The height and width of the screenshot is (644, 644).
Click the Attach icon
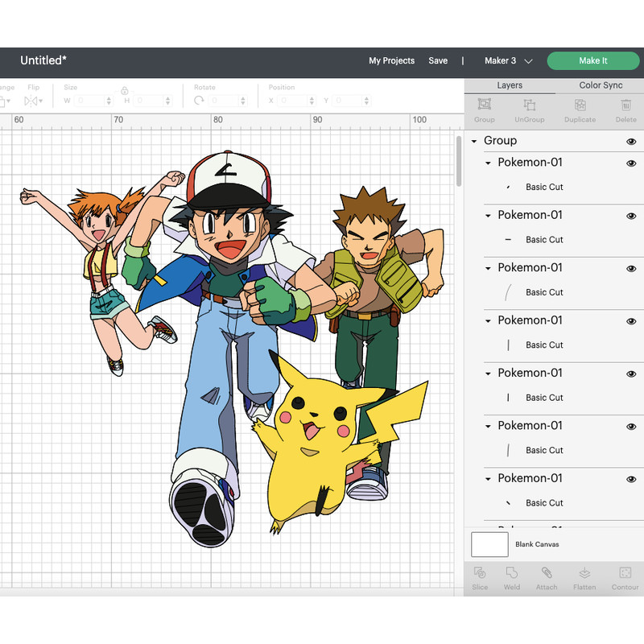click(547, 578)
